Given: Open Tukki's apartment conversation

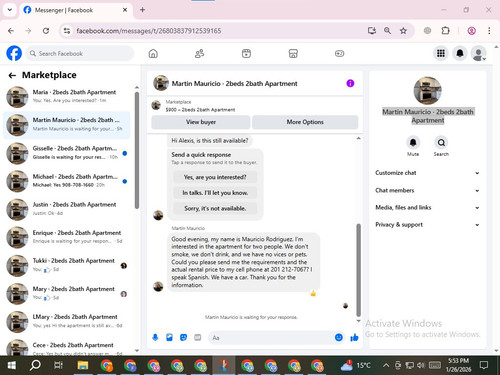Looking at the screenshot, I should click(67, 265).
